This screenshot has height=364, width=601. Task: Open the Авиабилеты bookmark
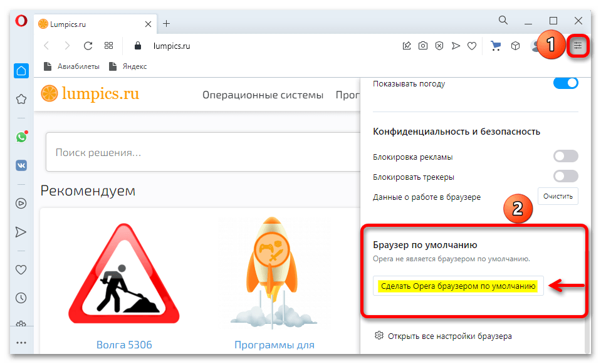pos(71,66)
